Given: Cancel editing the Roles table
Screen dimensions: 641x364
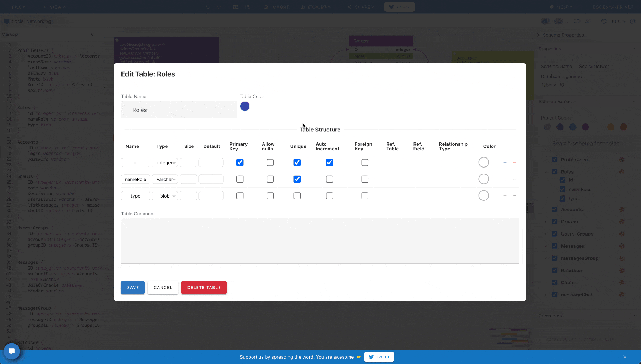Looking at the screenshot, I should 163,288.
